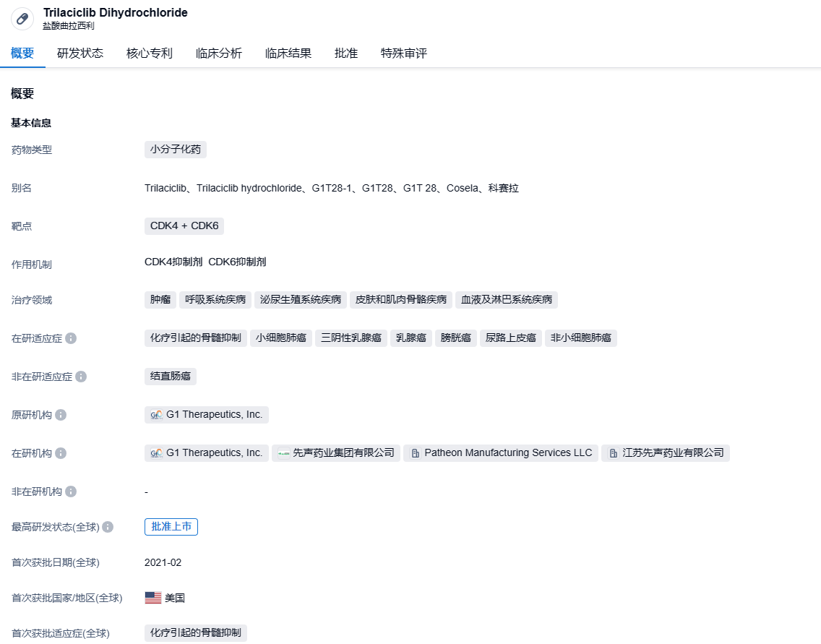Click info icon beside 非在研机构 label
This screenshot has width=821, height=644.
71,491
